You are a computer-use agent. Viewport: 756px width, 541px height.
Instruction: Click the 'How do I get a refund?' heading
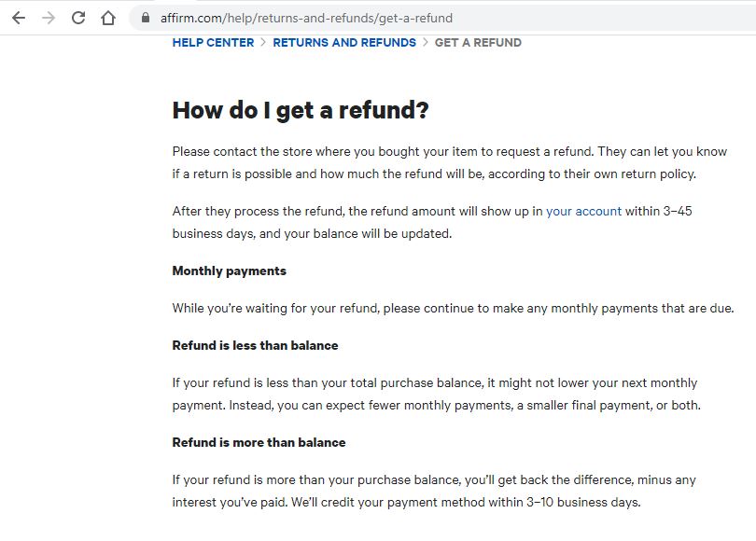[x=301, y=110]
